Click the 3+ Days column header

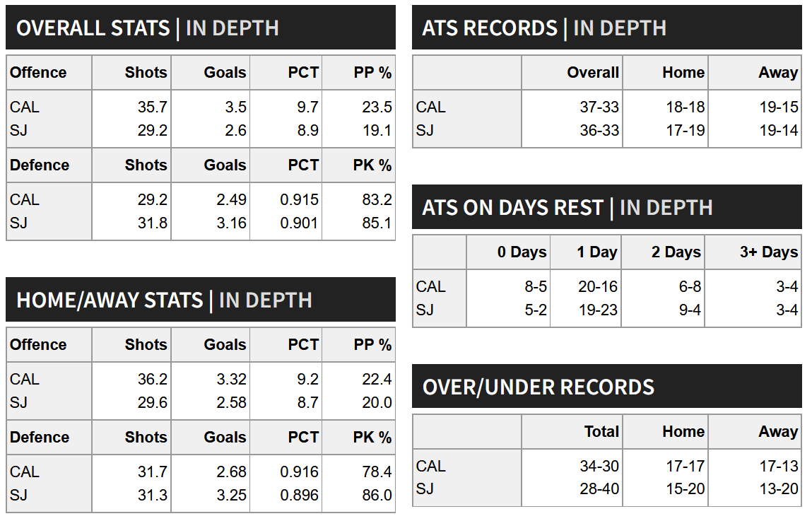768,252
